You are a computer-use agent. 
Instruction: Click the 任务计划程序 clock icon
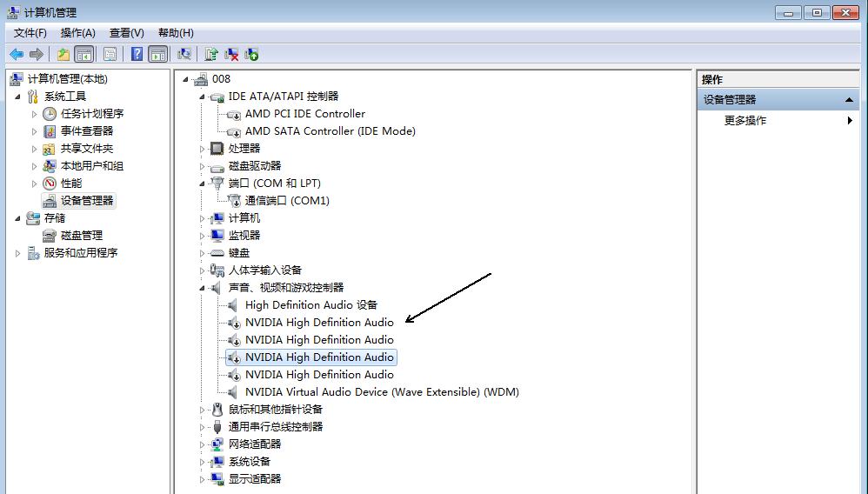pyautogui.click(x=50, y=114)
